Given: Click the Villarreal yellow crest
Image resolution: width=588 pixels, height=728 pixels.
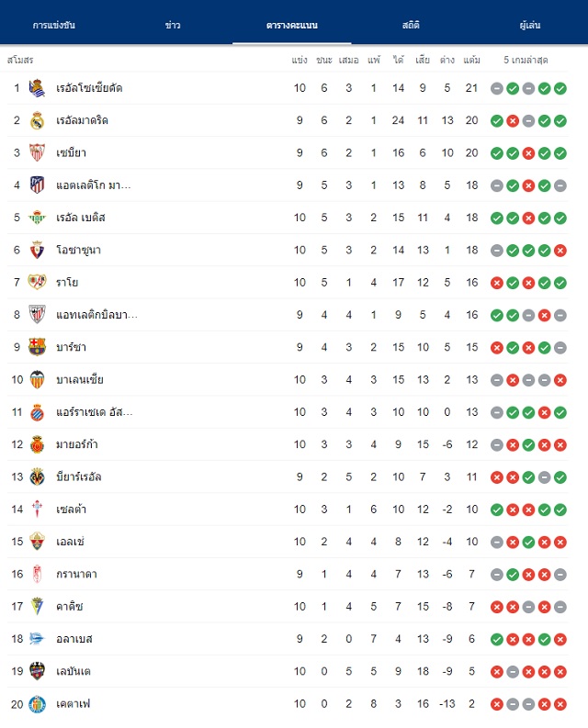Looking at the screenshot, I should point(37,476).
